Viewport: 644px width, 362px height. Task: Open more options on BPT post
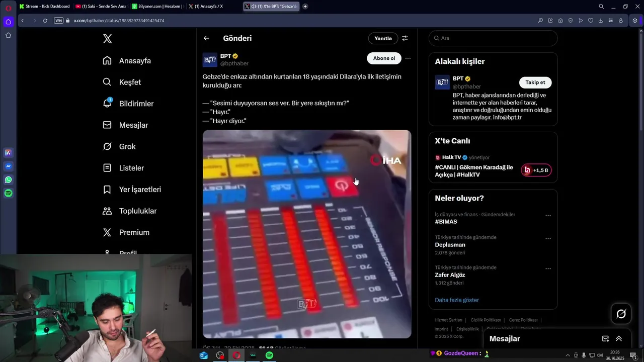pos(408,58)
